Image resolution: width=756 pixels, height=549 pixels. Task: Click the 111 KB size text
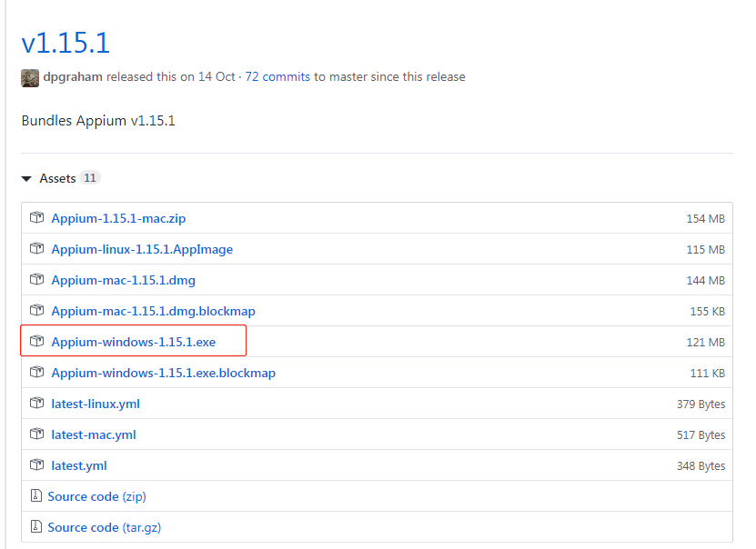(707, 374)
